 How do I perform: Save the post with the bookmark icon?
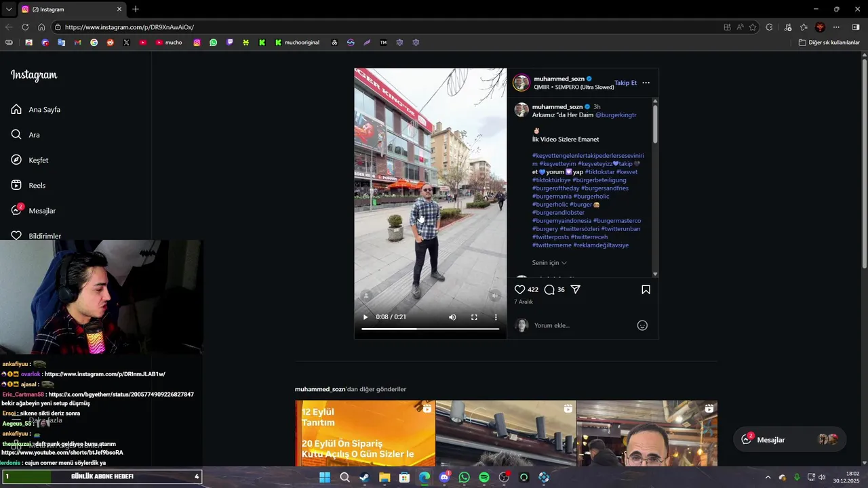coord(646,289)
